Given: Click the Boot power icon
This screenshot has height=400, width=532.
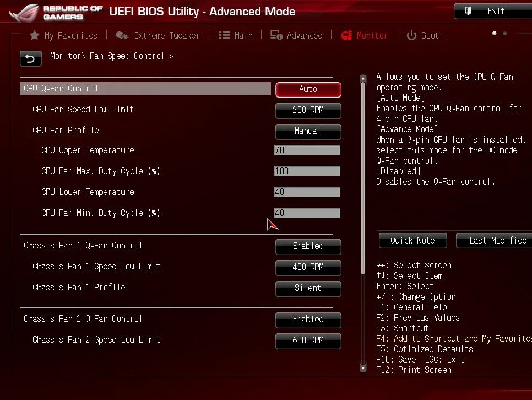Looking at the screenshot, I should tap(411, 35).
